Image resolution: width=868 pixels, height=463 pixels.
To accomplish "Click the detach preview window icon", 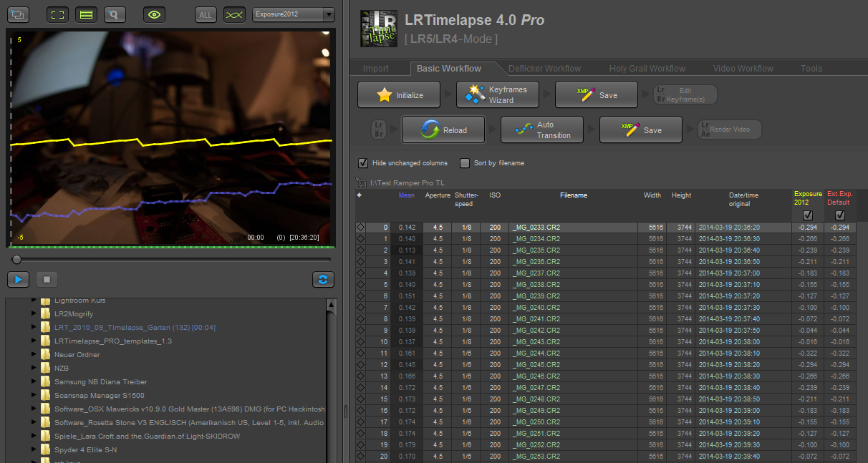I will tap(17, 14).
